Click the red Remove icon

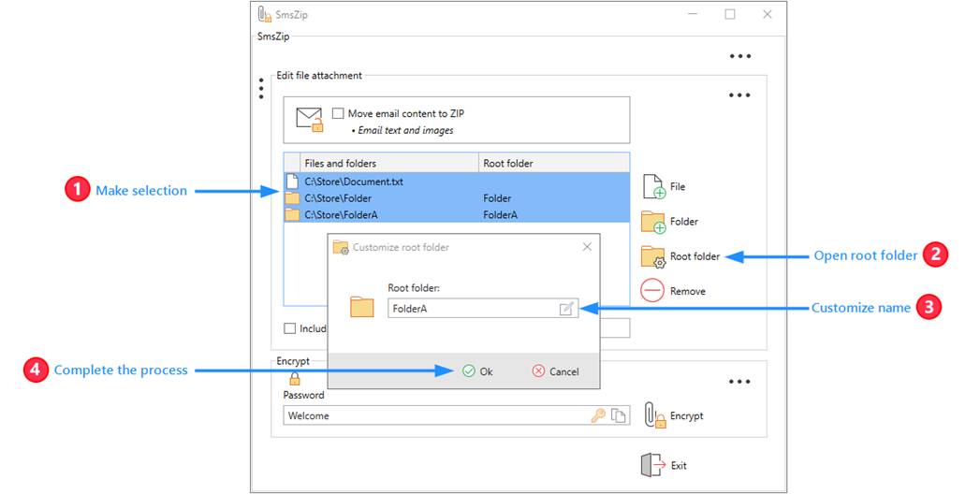[x=652, y=291]
